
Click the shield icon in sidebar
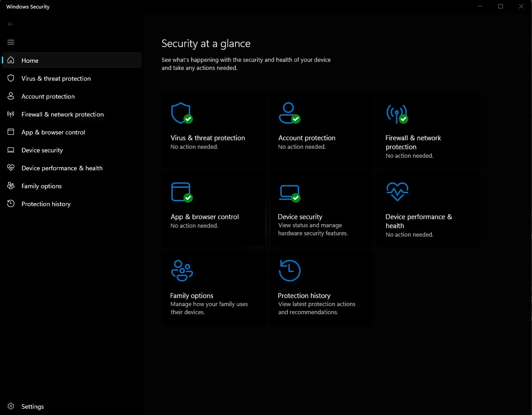[11, 78]
